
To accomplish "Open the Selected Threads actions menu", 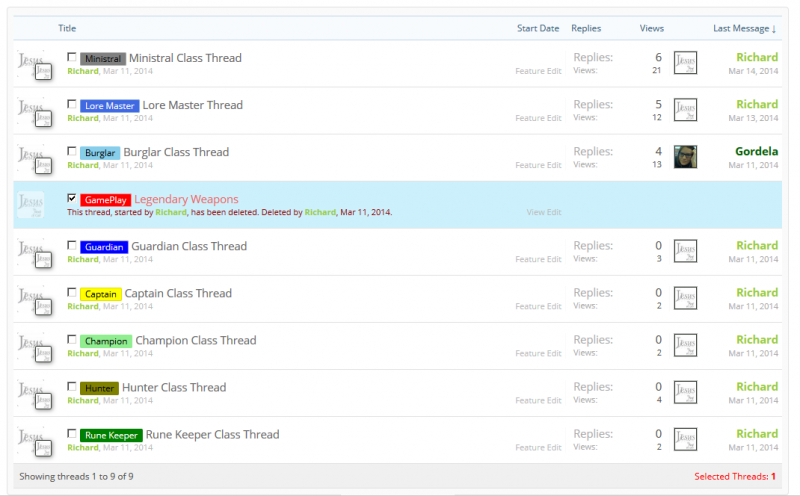I will 735,477.
